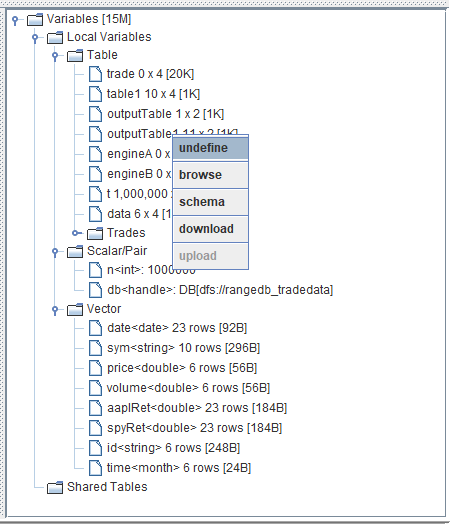Click the Variables root folder icon
Image resolution: width=450 pixels, height=524 pixels.
(x=35, y=19)
